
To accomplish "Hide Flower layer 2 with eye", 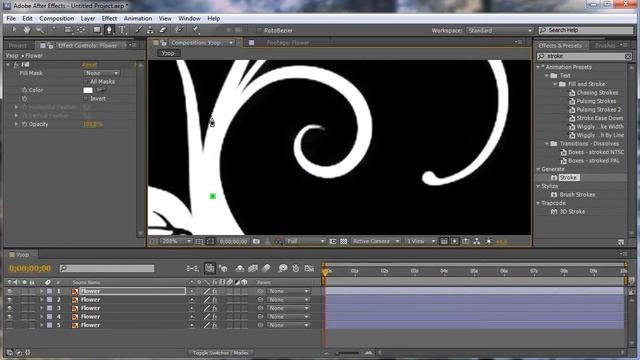I will [10, 300].
